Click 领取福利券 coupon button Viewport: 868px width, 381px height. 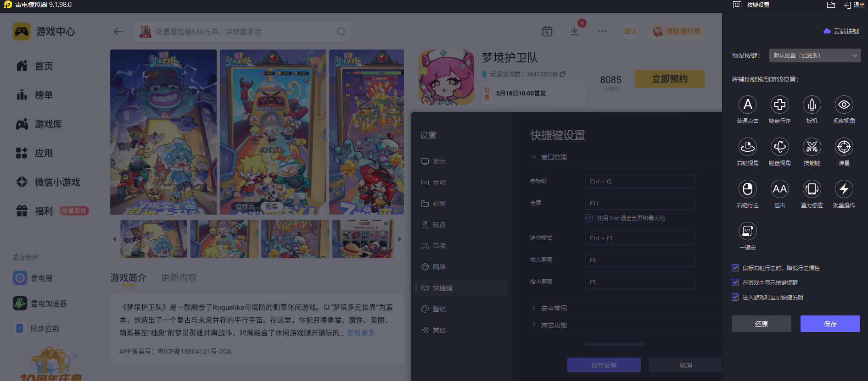point(677,31)
